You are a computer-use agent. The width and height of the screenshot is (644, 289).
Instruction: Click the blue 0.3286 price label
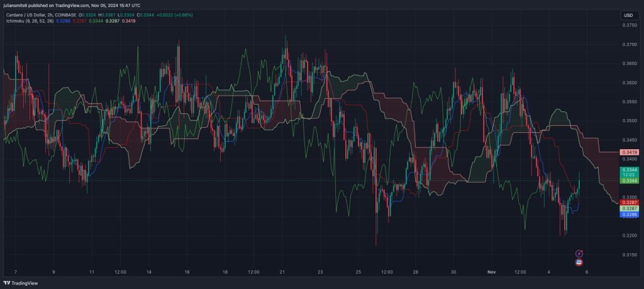click(628, 215)
